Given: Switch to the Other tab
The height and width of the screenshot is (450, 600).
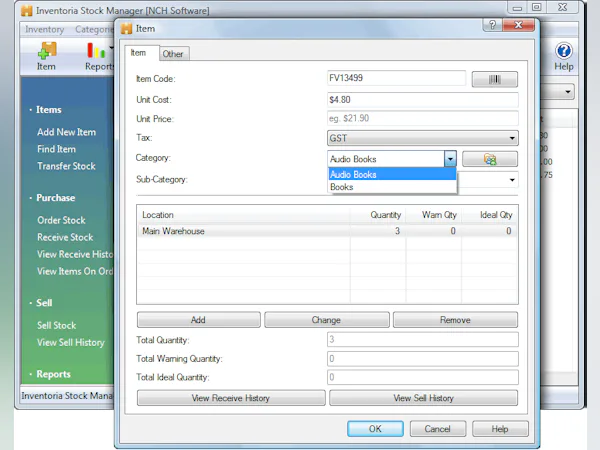Looking at the screenshot, I should (x=173, y=54).
